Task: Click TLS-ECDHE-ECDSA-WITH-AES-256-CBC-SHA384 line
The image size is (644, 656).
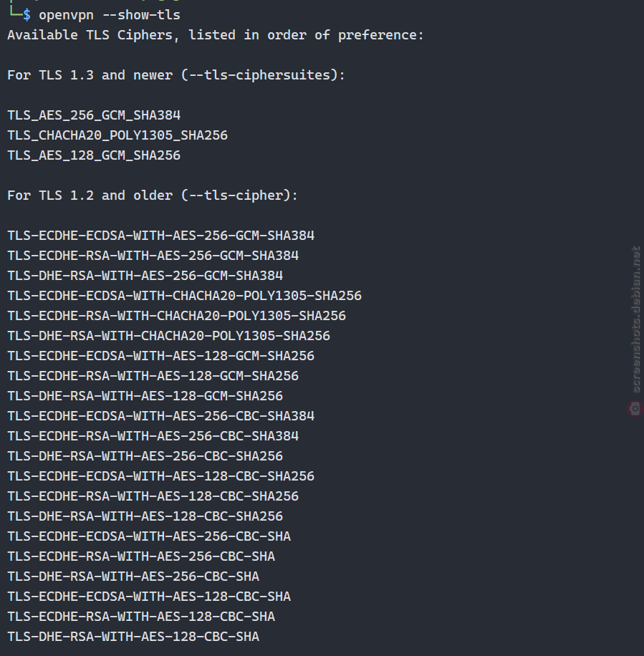Action: click(x=160, y=416)
